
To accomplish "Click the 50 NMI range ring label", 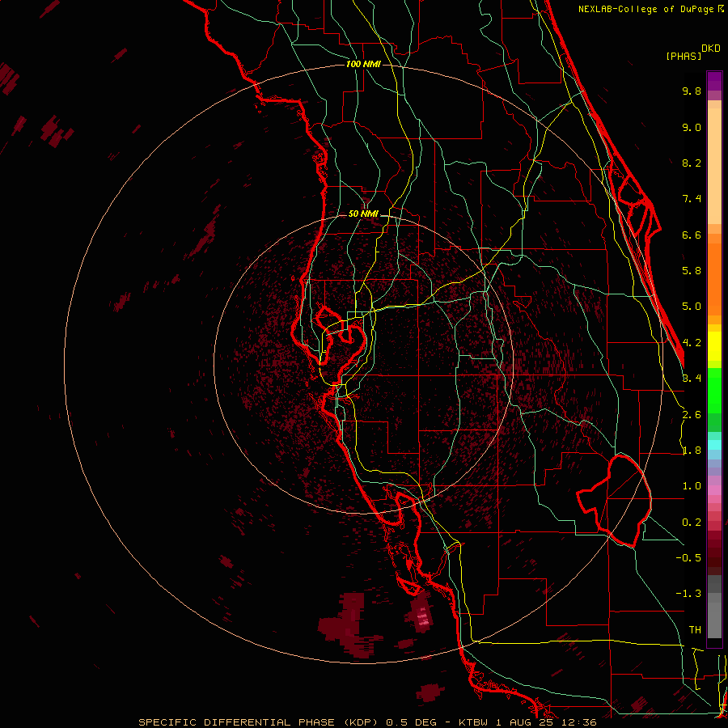I will click(363, 214).
